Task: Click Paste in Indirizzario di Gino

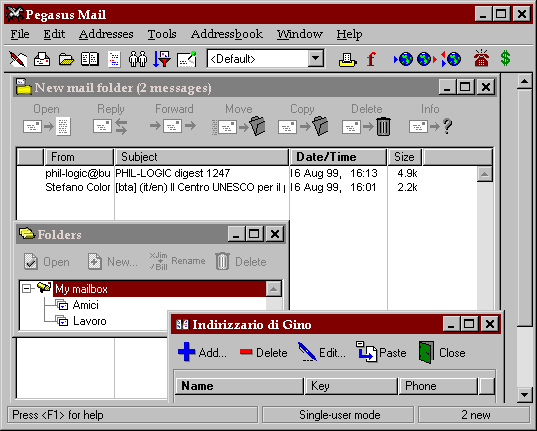Action: [x=381, y=352]
